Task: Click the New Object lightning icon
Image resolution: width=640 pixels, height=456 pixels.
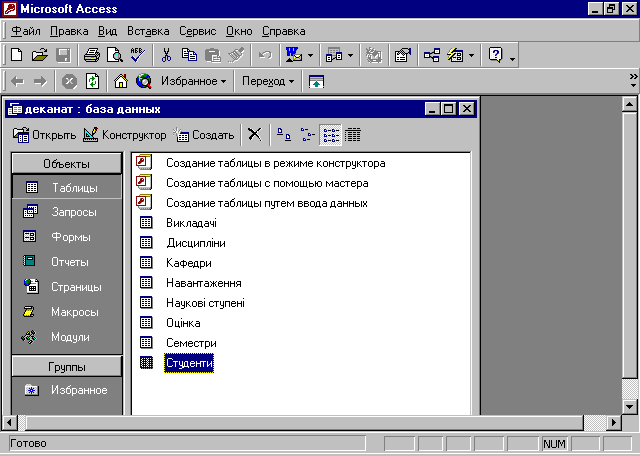Action: (x=455, y=55)
